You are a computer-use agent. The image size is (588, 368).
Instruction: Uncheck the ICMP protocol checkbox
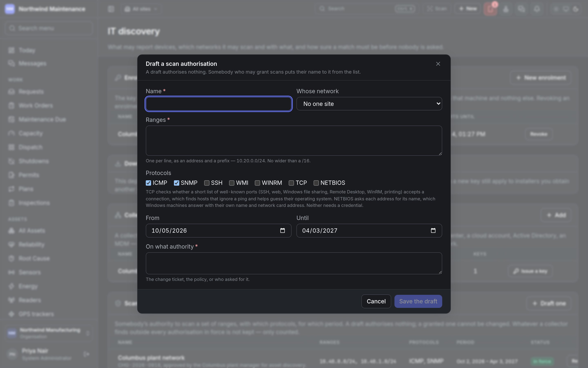[148, 183]
